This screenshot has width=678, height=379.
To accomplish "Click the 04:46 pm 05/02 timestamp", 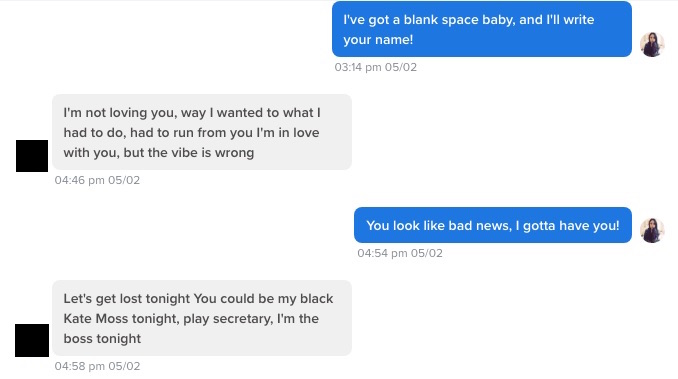I will (x=97, y=180).
